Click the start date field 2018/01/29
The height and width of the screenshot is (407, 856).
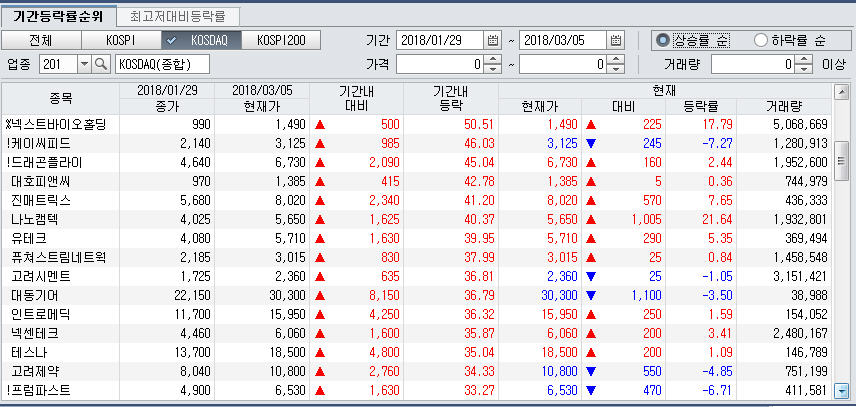pyautogui.click(x=440, y=40)
